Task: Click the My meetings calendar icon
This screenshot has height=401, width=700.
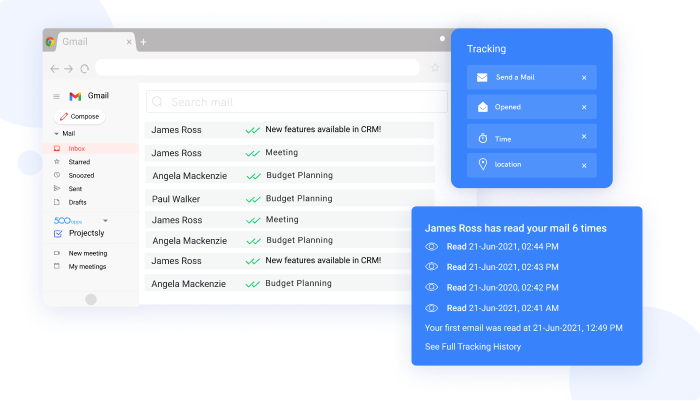Action: 57,266
